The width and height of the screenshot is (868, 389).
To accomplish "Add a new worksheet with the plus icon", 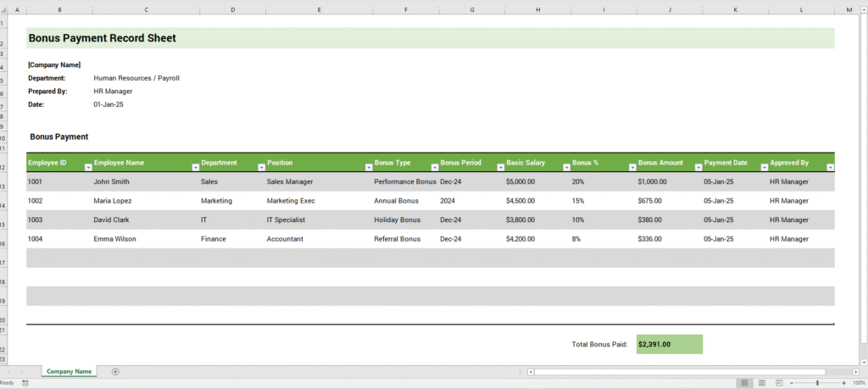I will 115,371.
